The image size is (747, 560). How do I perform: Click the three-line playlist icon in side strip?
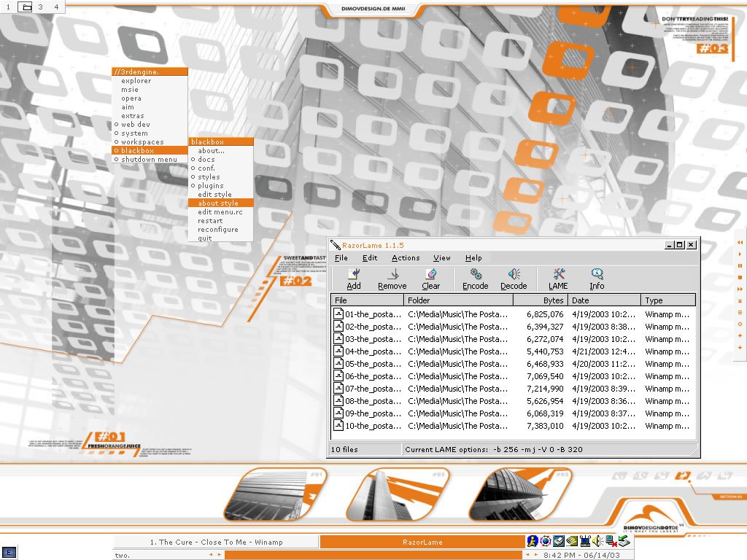coord(740,312)
